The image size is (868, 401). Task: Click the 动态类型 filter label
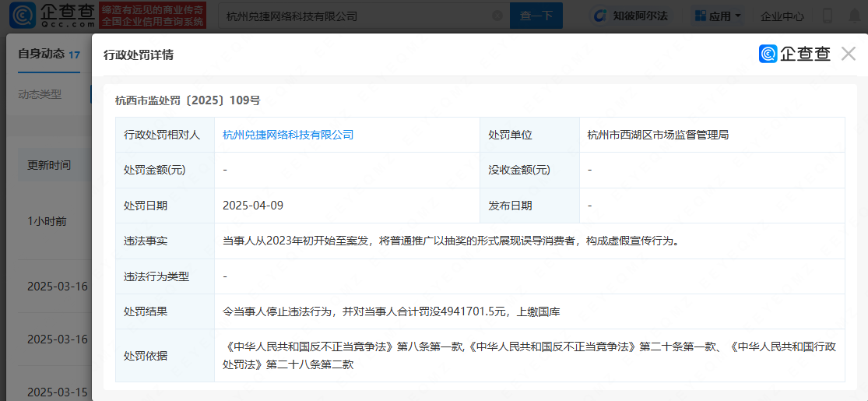[x=40, y=94]
